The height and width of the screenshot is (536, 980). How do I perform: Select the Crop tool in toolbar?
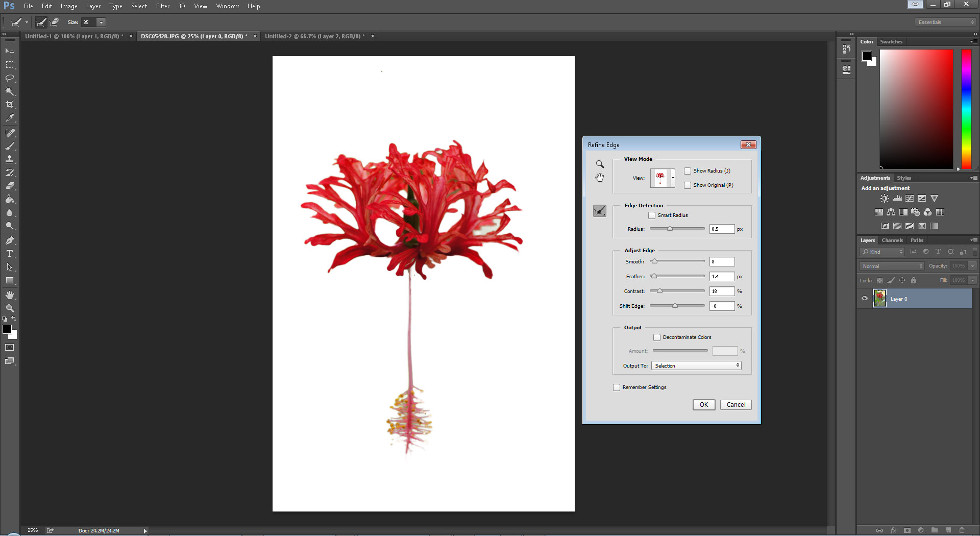pos(10,105)
